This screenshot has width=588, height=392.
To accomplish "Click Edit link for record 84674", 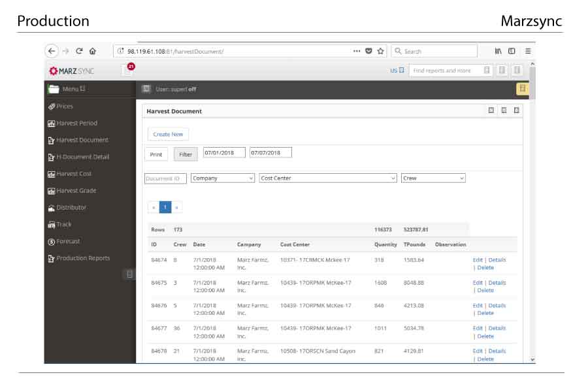I will click(478, 260).
